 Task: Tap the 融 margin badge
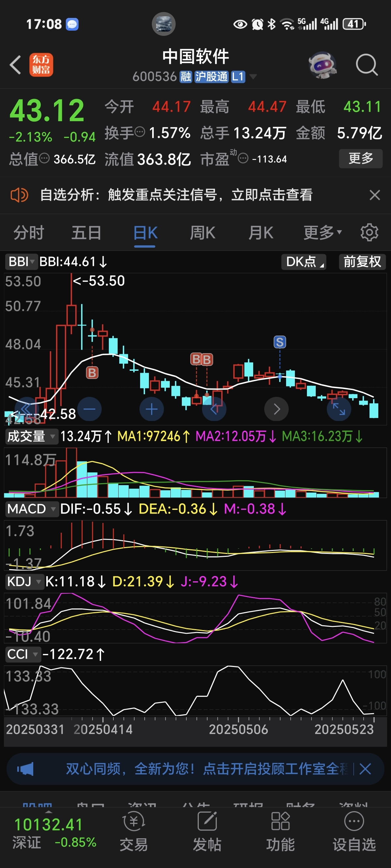186,77
